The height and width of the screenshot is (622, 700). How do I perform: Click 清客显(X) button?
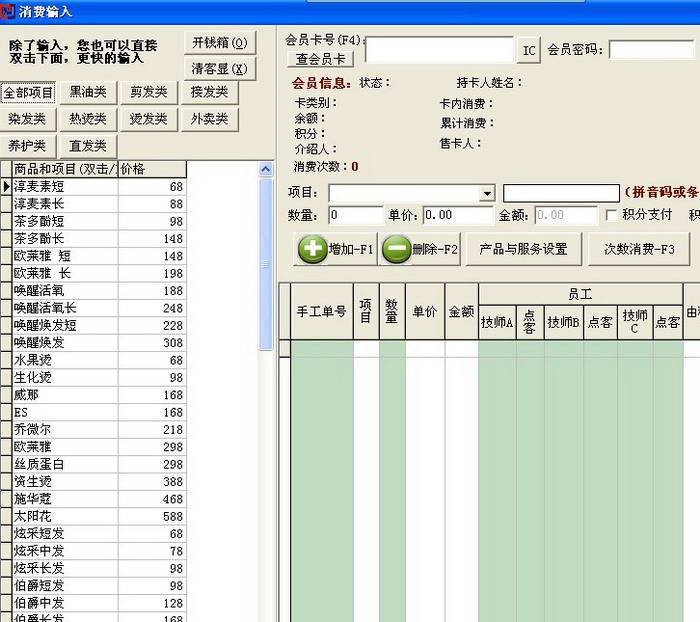(x=220, y=69)
